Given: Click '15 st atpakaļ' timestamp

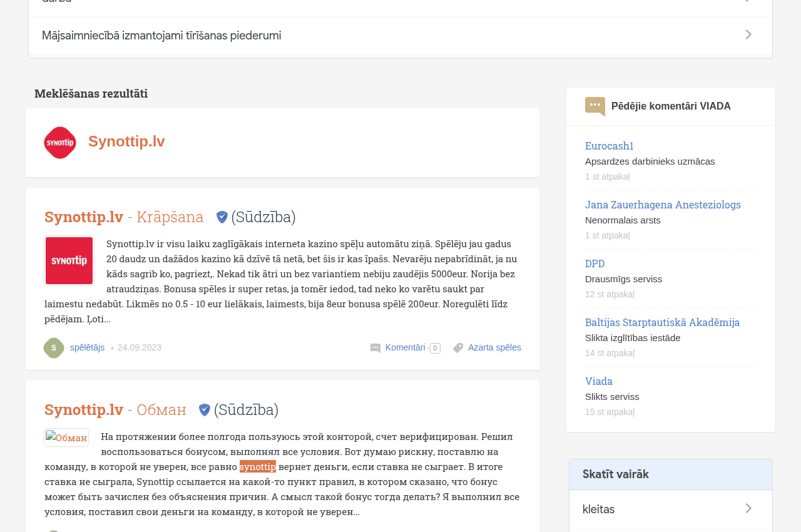Looking at the screenshot, I should click(x=610, y=412).
